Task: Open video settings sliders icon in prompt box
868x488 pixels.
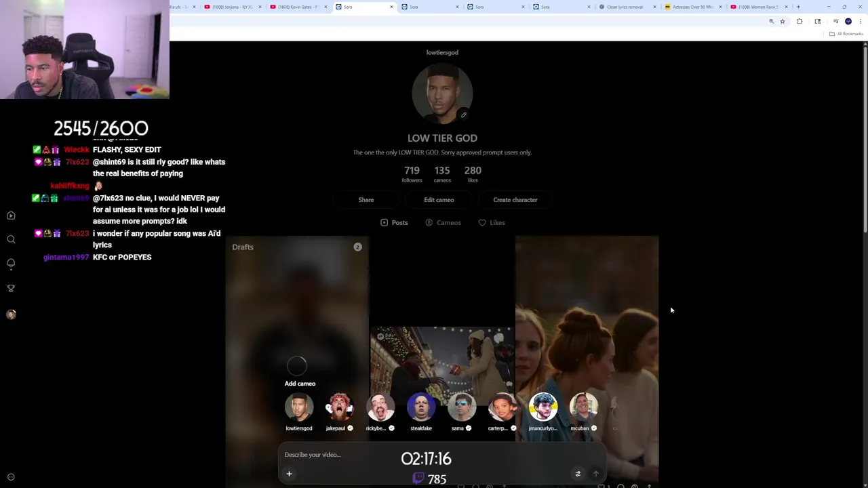Action: (x=578, y=474)
